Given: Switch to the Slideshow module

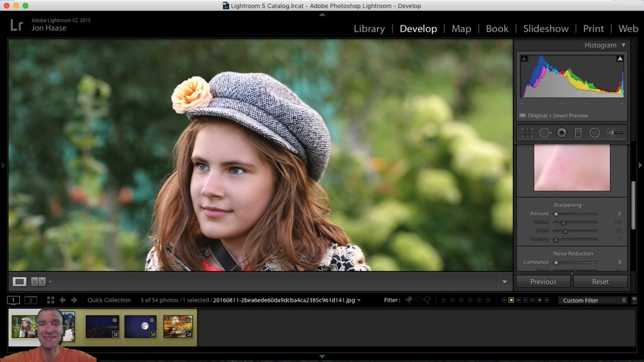Looking at the screenshot, I should (x=546, y=29).
